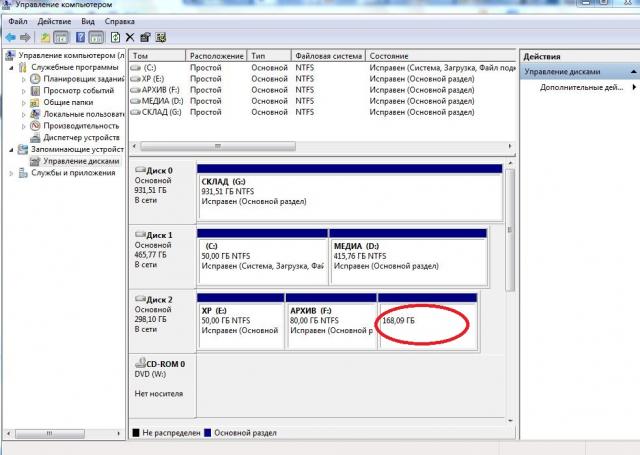640x455 pixels.
Task: Click the black X delete toolbar icon
Action: click(x=130, y=37)
